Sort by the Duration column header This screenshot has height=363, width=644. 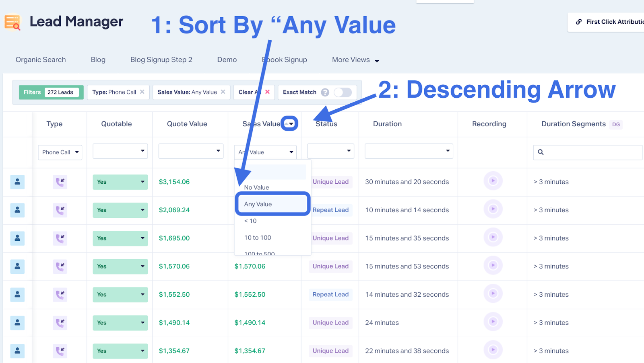tap(387, 124)
